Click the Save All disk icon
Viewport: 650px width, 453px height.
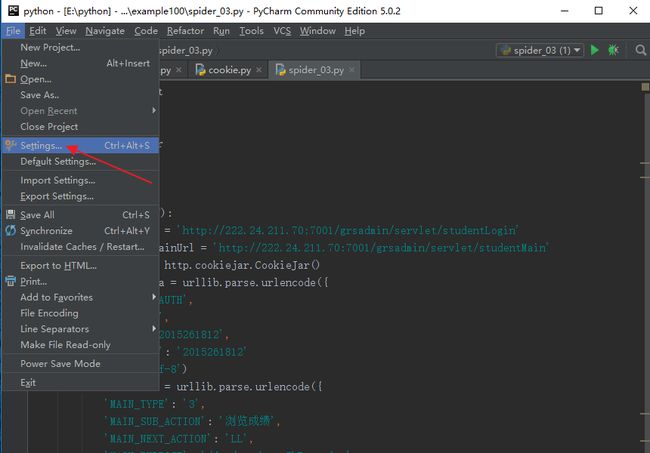click(10, 215)
